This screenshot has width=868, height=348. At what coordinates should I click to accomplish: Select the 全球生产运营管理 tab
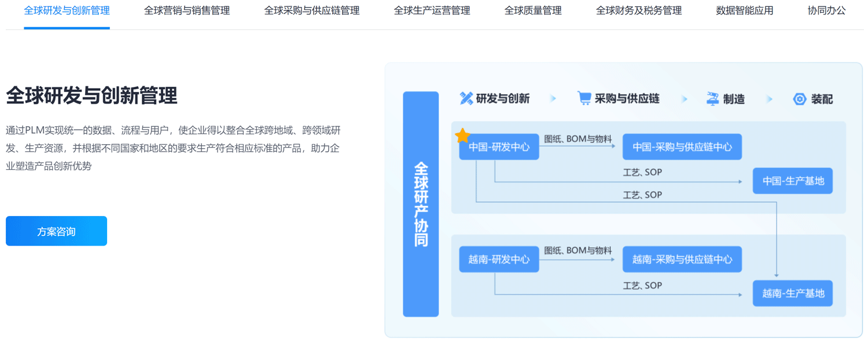pos(432,10)
